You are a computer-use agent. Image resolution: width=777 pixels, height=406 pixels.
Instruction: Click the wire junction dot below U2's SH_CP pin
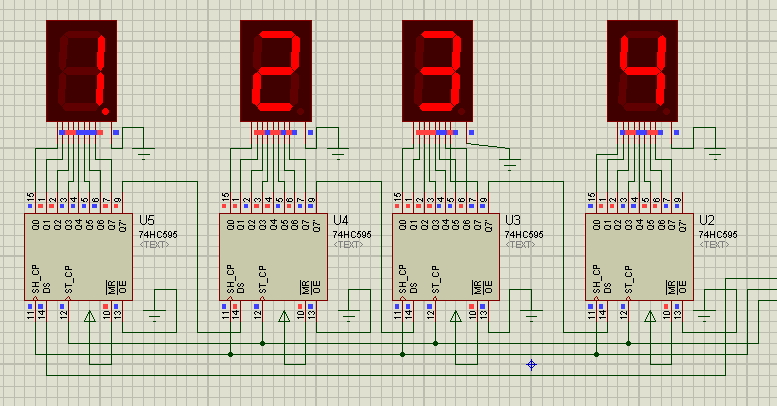pos(597,354)
